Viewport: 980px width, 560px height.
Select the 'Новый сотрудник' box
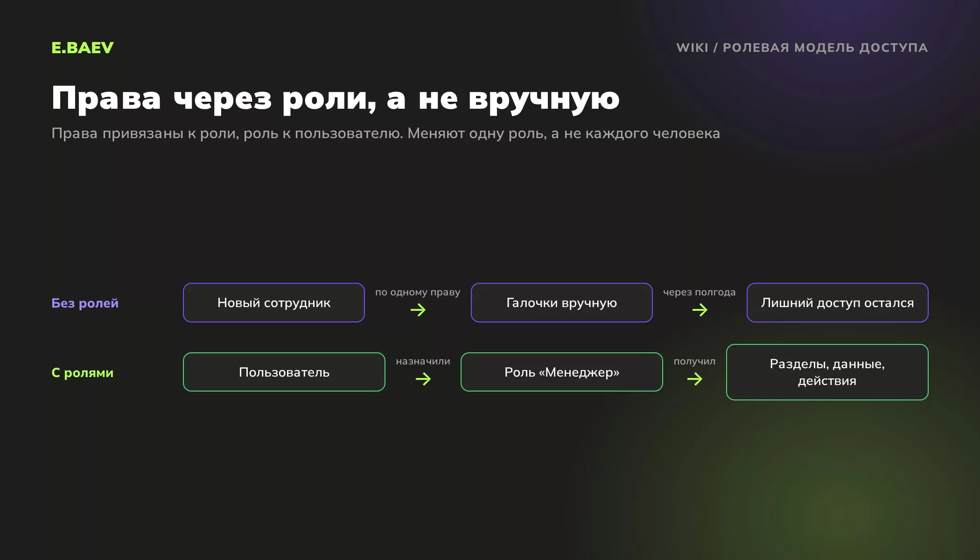(x=274, y=302)
